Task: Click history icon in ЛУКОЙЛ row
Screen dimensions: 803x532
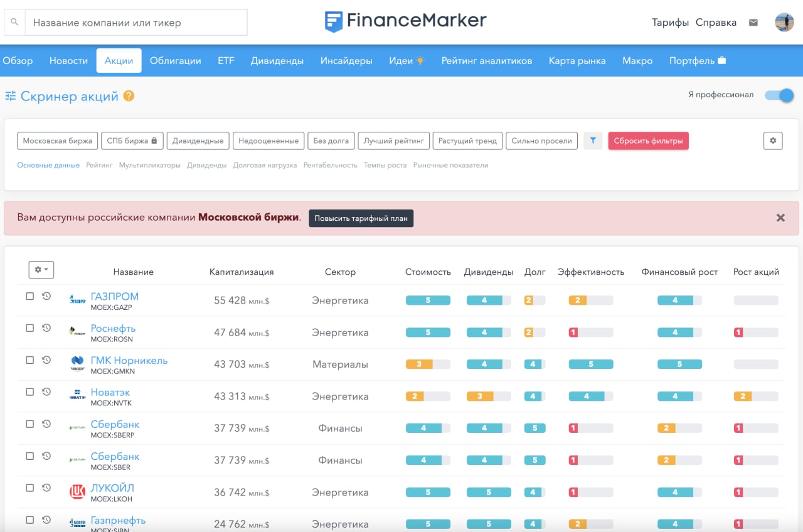Action: 46,488
